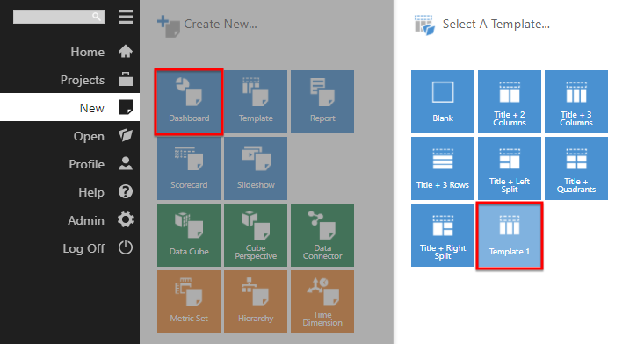The height and width of the screenshot is (344, 644).
Task: Go to Home in the sidebar
Action: coord(69,52)
